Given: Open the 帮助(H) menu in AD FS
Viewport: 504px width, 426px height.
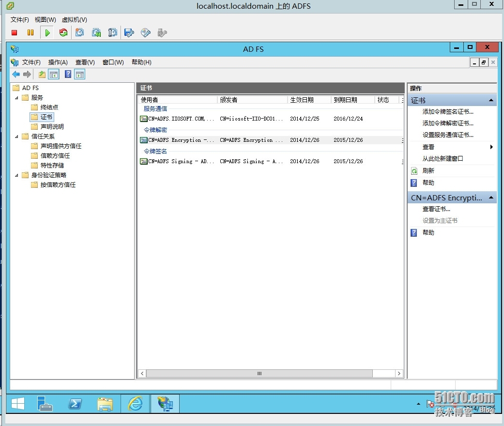Looking at the screenshot, I should point(141,62).
